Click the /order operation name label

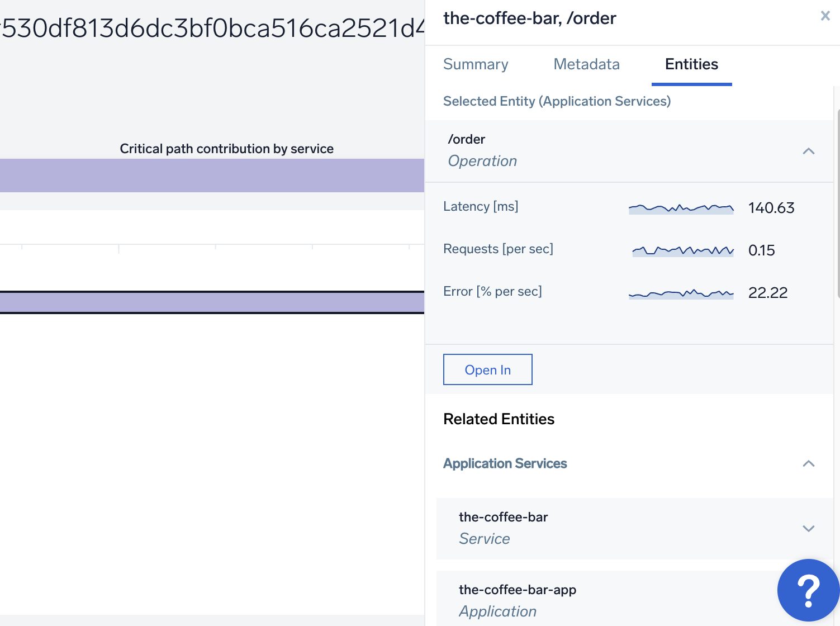[x=466, y=139]
